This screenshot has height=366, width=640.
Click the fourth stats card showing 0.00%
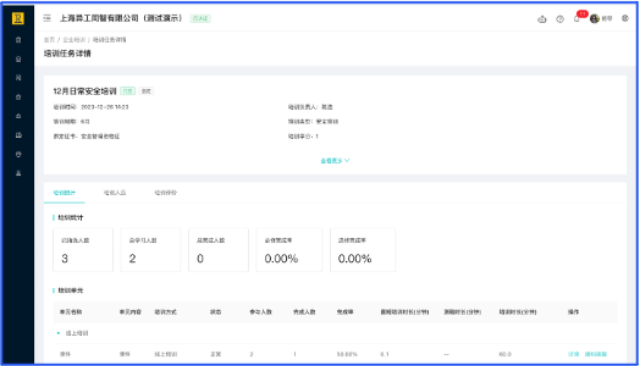289,250
